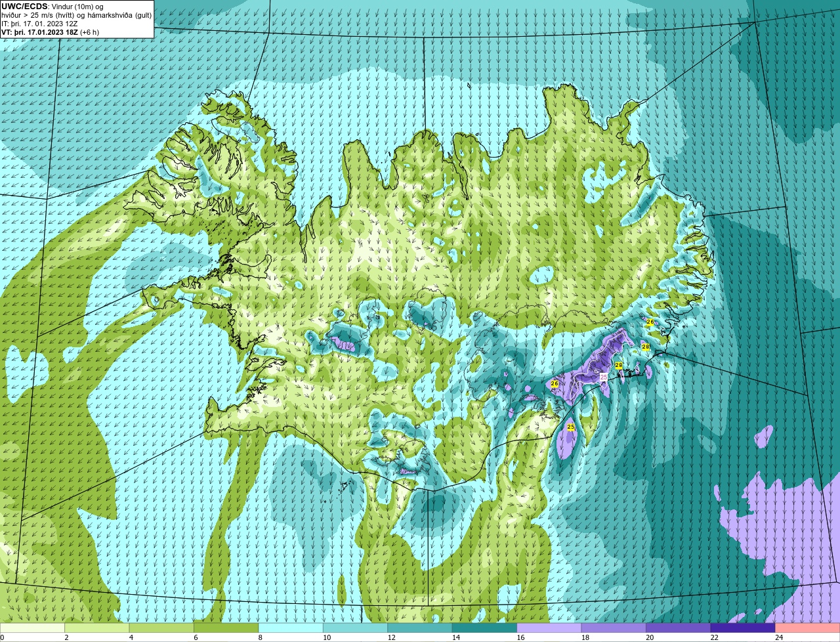The height and width of the screenshot is (642, 840).
Task: Click the legend scale number 22
Action: pos(714,637)
